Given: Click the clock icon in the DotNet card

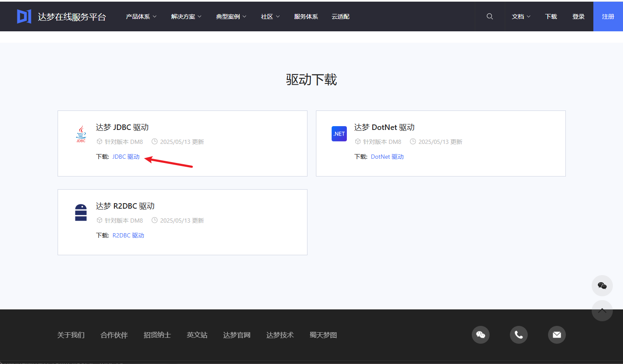Looking at the screenshot, I should pyautogui.click(x=413, y=141).
